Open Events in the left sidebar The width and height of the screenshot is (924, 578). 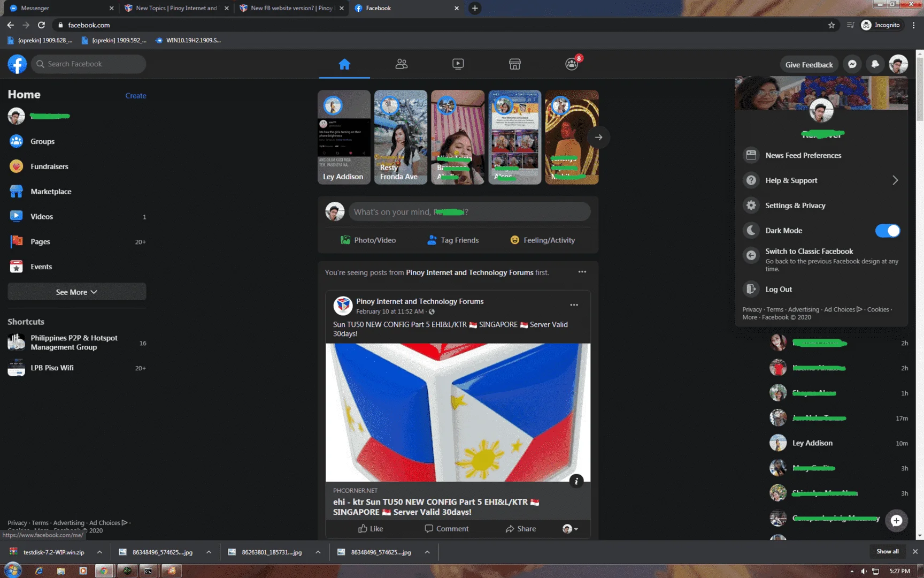(x=77, y=267)
